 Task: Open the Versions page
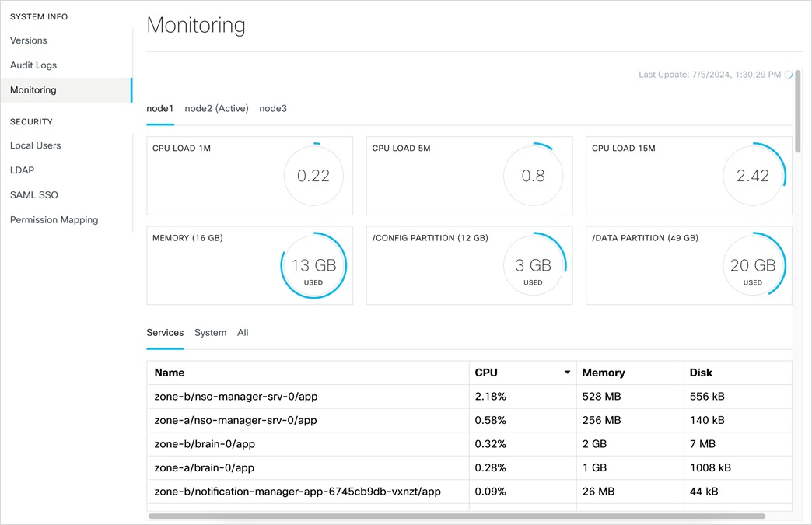point(28,40)
